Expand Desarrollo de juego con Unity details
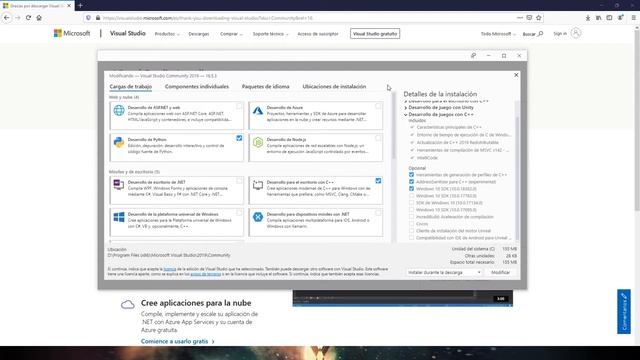This screenshot has width=640, height=360. click(406, 108)
